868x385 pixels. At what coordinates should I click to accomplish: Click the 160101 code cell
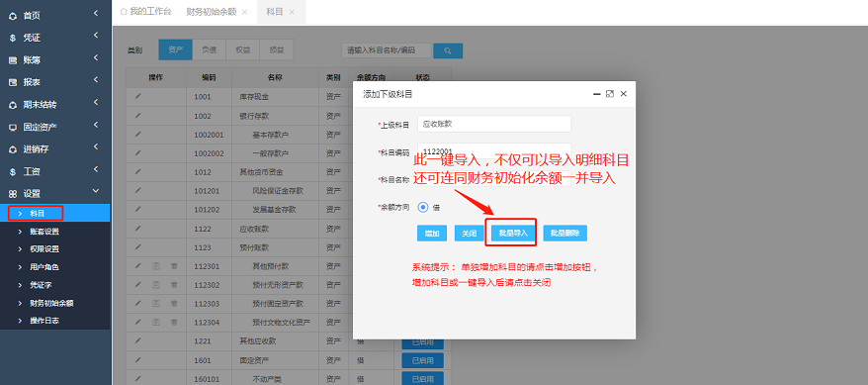click(209, 379)
